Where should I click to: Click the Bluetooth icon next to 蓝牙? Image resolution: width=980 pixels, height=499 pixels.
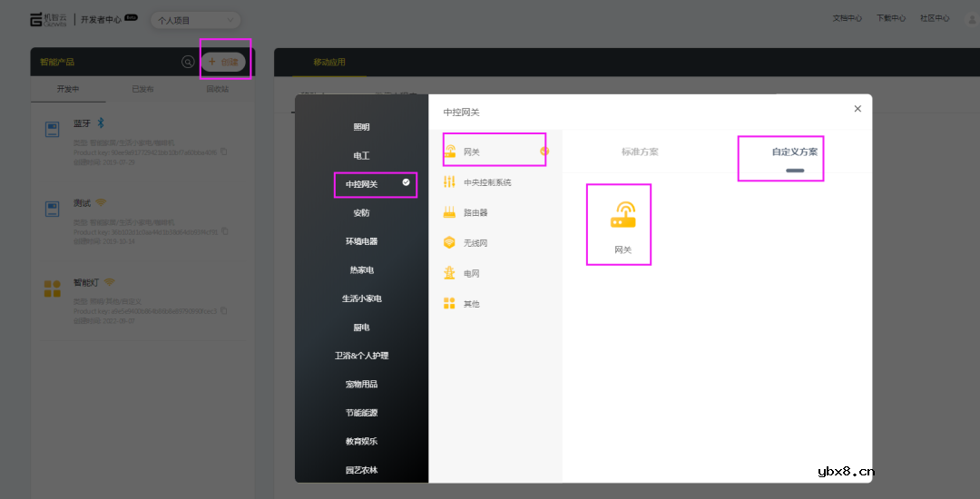[x=100, y=122]
